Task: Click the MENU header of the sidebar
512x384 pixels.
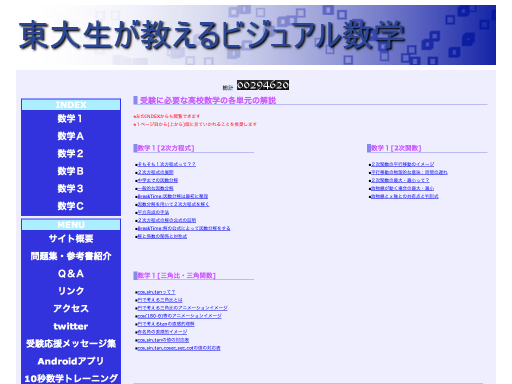Action: click(x=71, y=225)
